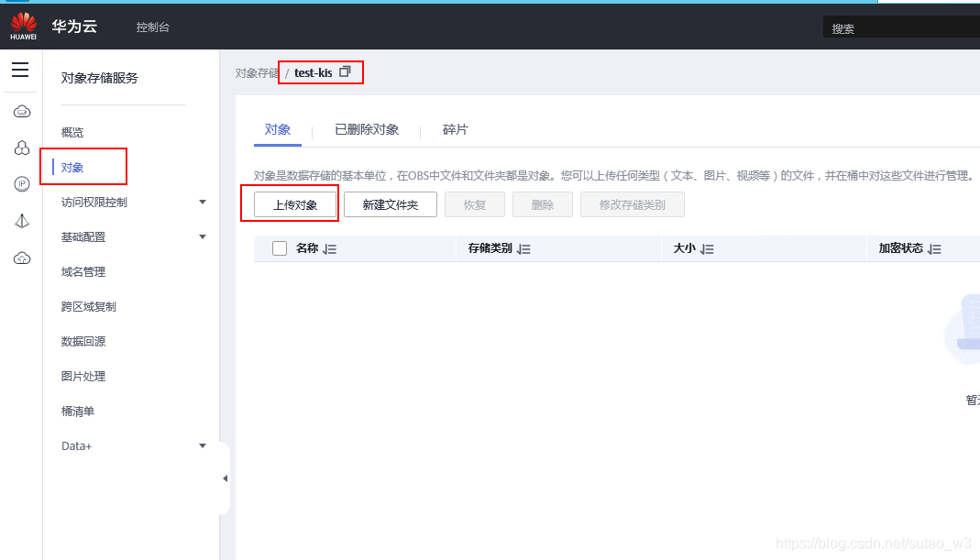Open the hamburger service list menu
Image resolution: width=980 pixels, height=560 pixels.
tap(20, 70)
